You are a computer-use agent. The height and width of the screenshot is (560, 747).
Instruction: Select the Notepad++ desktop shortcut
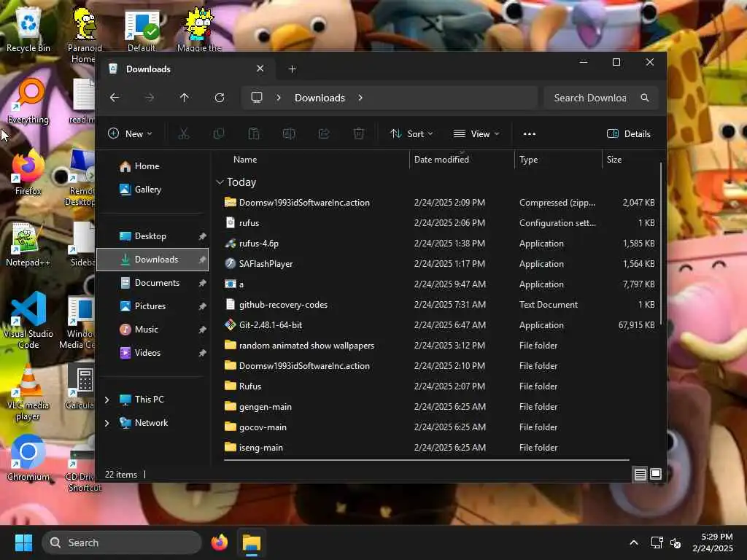(28, 244)
